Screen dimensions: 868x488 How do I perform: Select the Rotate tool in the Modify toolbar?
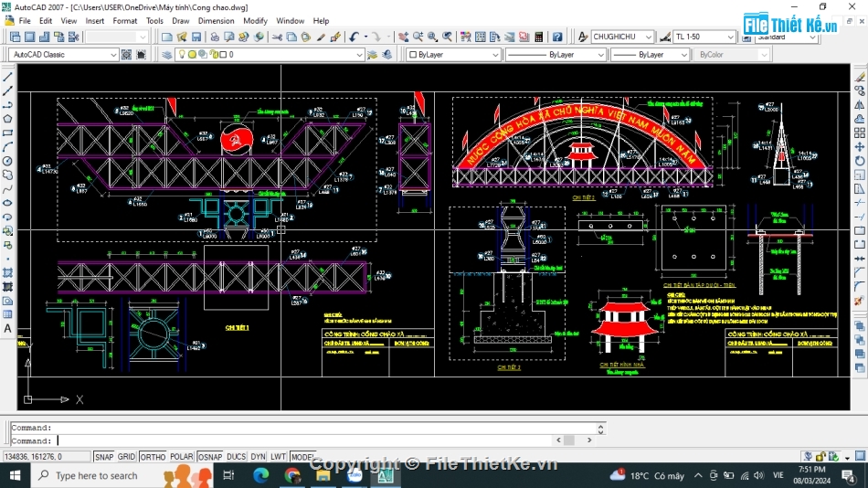point(859,161)
